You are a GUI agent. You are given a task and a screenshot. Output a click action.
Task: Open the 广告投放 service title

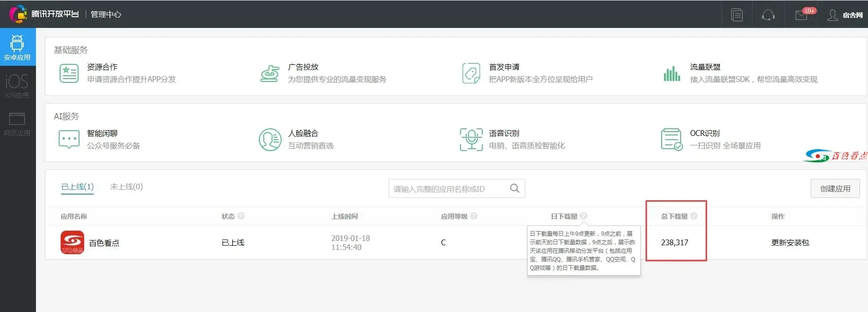303,67
